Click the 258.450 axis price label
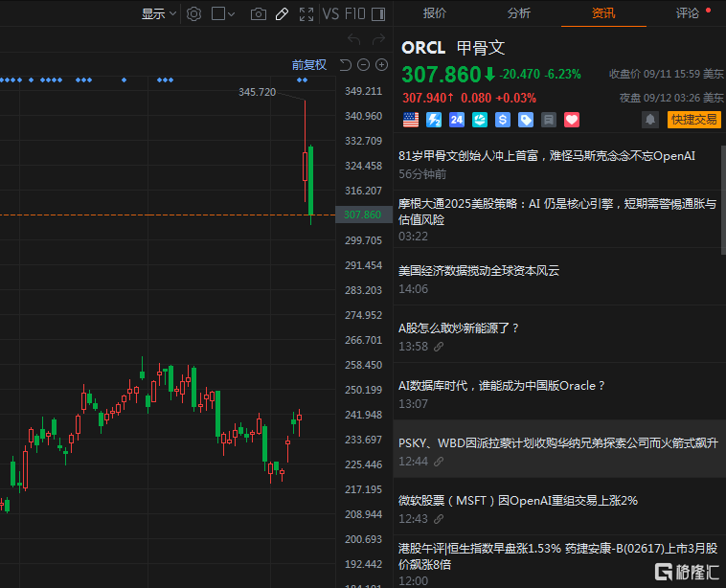Screen dimensions: 726x588 tap(363, 365)
